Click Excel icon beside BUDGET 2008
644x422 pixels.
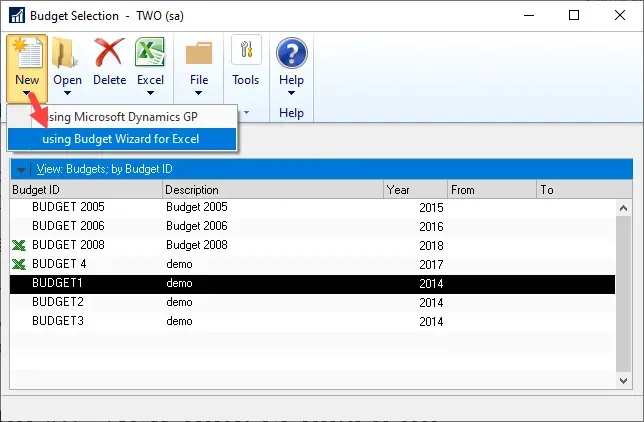[18, 245]
